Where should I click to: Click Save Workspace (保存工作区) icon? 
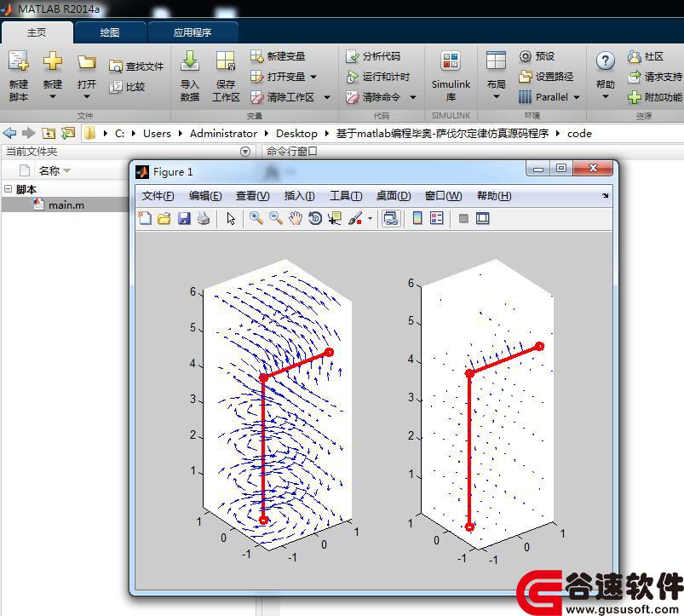[226, 60]
